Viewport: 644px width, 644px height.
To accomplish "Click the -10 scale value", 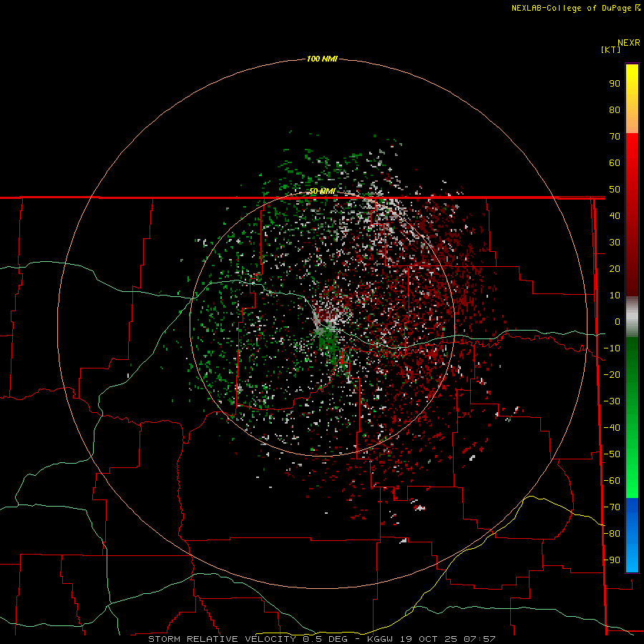I will pos(612,348).
